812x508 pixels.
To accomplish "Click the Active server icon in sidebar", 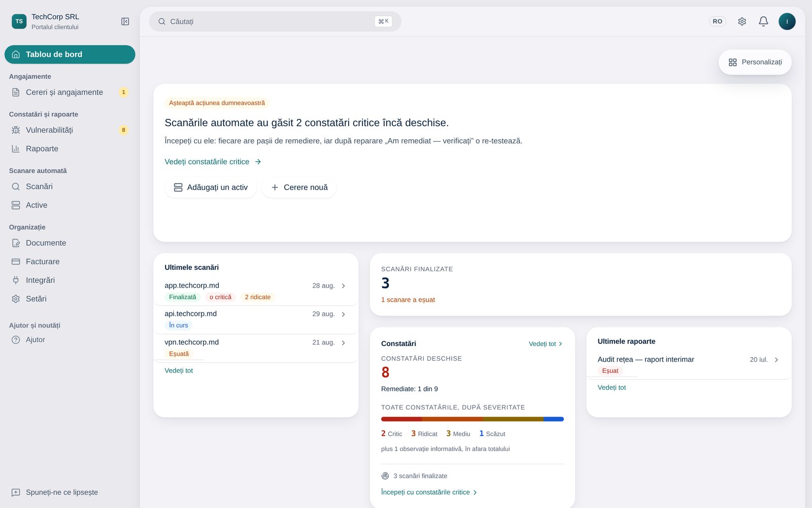I will tap(16, 205).
